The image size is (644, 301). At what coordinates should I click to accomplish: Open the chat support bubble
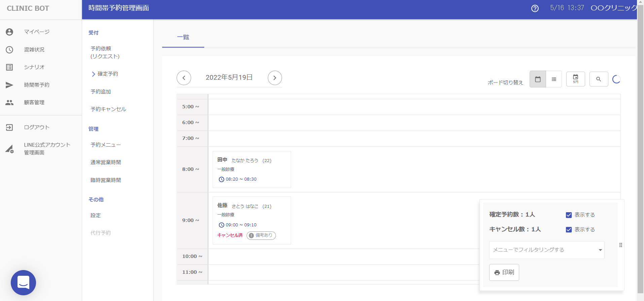pos(23,283)
